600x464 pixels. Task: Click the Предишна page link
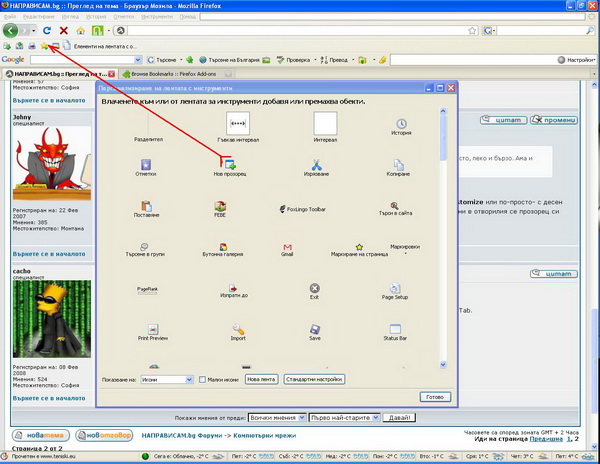tap(546, 439)
